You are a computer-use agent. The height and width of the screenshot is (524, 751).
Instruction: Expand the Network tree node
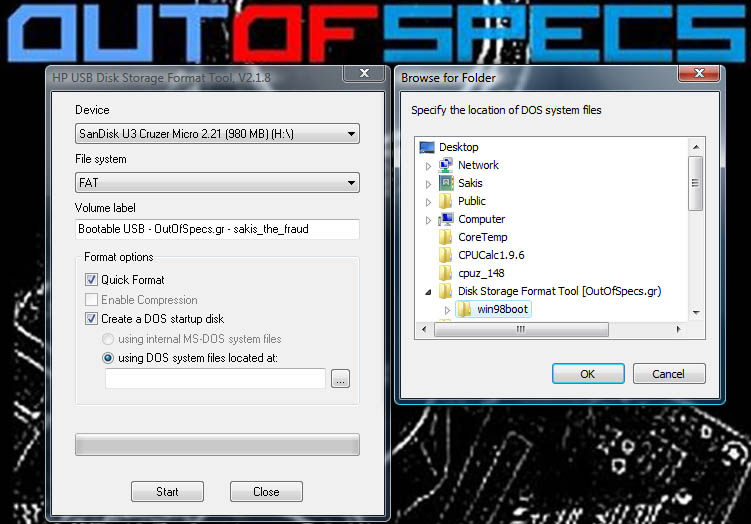point(428,166)
